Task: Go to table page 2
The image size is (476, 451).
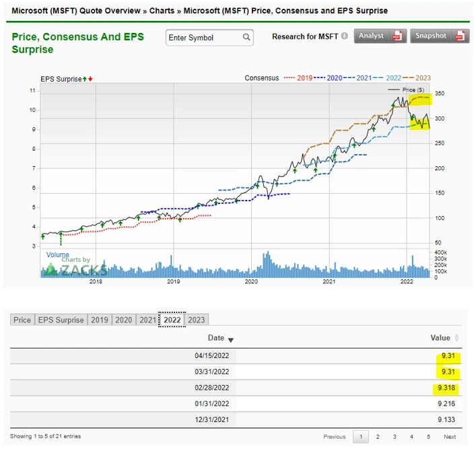Action: tap(378, 437)
